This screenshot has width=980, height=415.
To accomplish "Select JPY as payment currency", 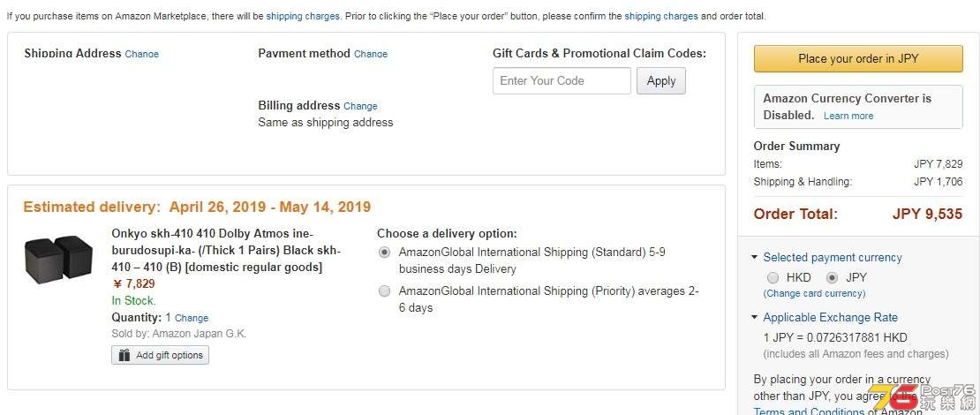I will [x=832, y=277].
